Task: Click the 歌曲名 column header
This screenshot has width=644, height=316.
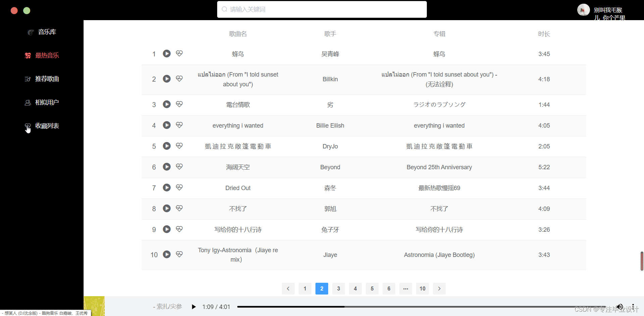Action: pyautogui.click(x=238, y=34)
